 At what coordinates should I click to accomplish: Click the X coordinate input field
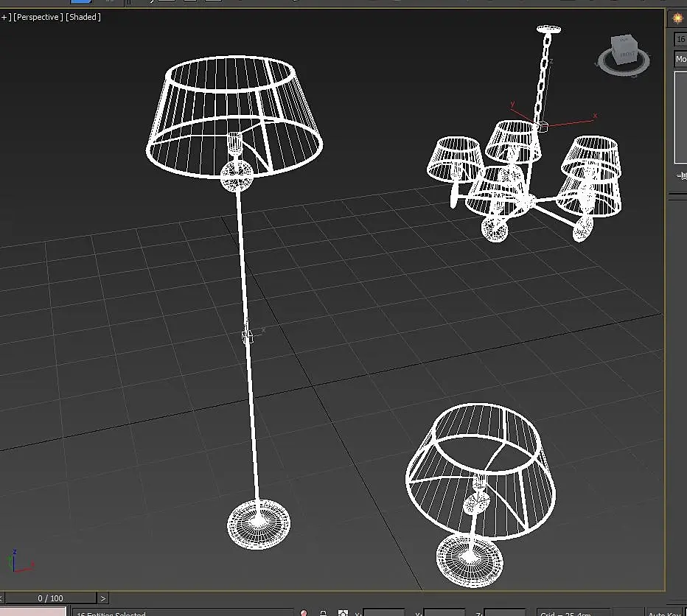(384, 613)
